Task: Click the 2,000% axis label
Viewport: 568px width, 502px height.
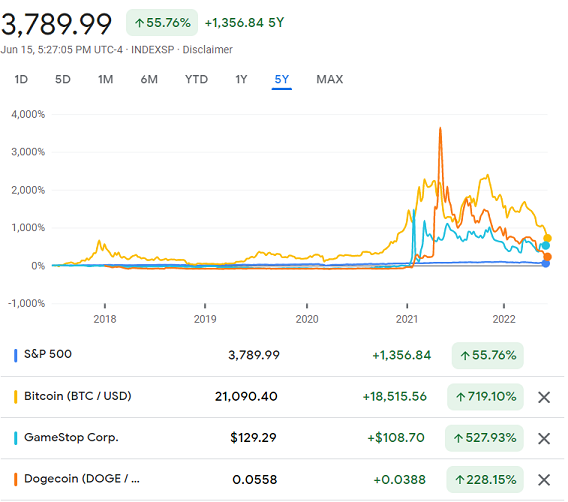Action: [x=28, y=190]
